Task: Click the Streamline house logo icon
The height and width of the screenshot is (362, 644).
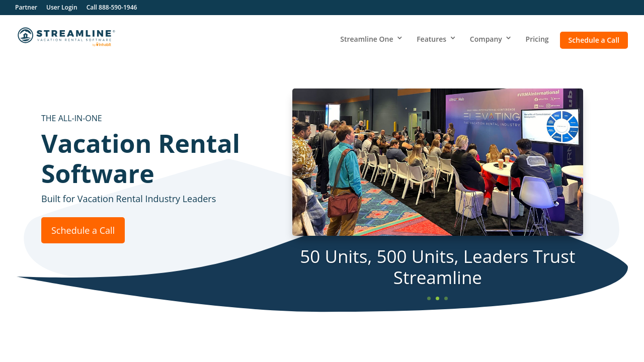Action: [x=26, y=35]
